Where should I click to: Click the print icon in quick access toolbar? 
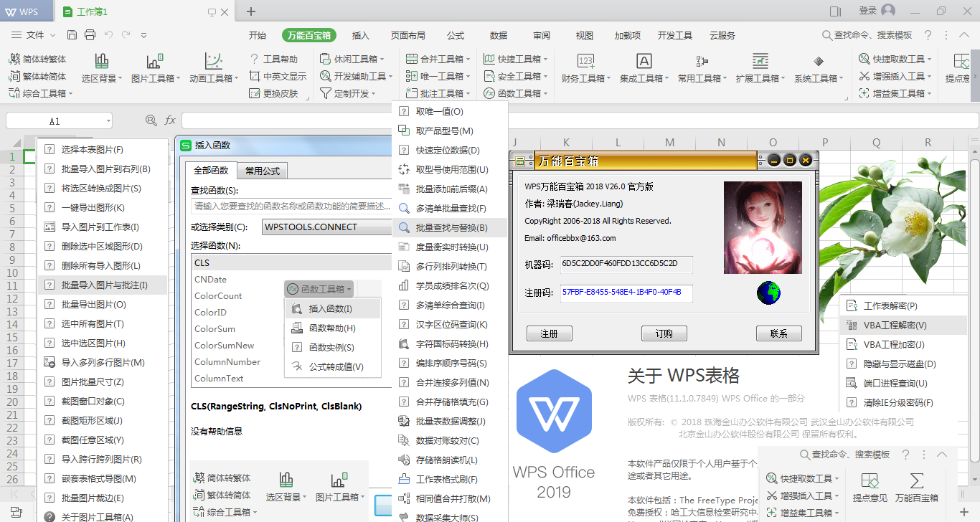pyautogui.click(x=90, y=35)
